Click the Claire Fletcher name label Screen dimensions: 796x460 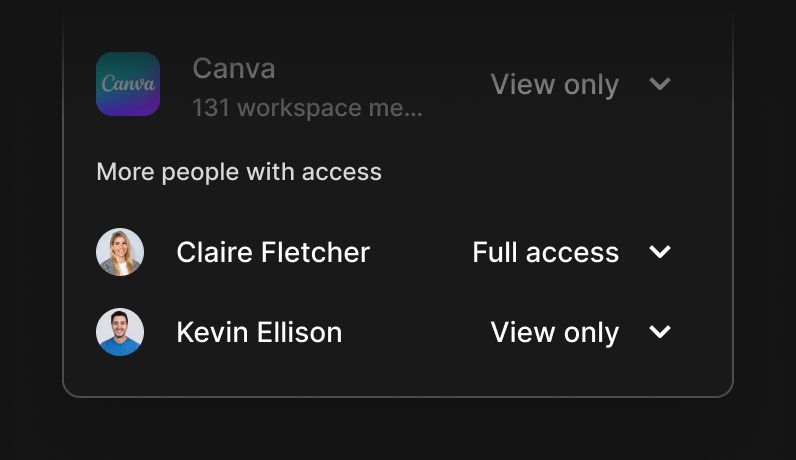(x=273, y=252)
